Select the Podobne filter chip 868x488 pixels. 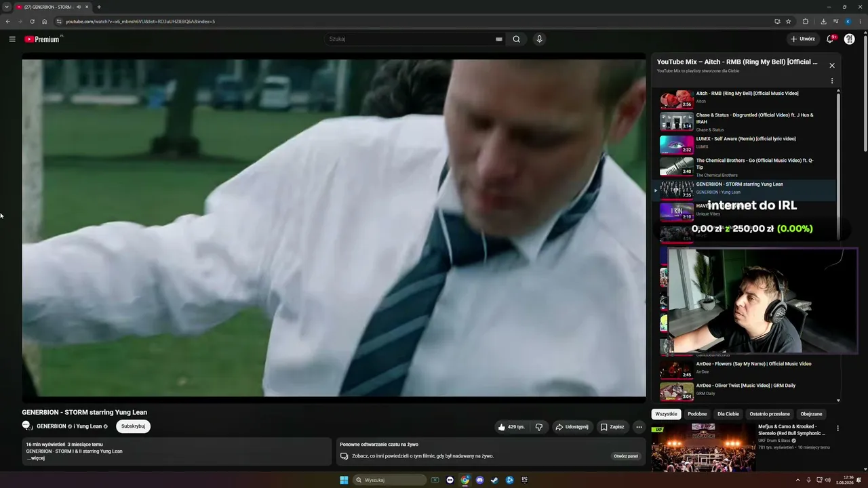pos(697,414)
